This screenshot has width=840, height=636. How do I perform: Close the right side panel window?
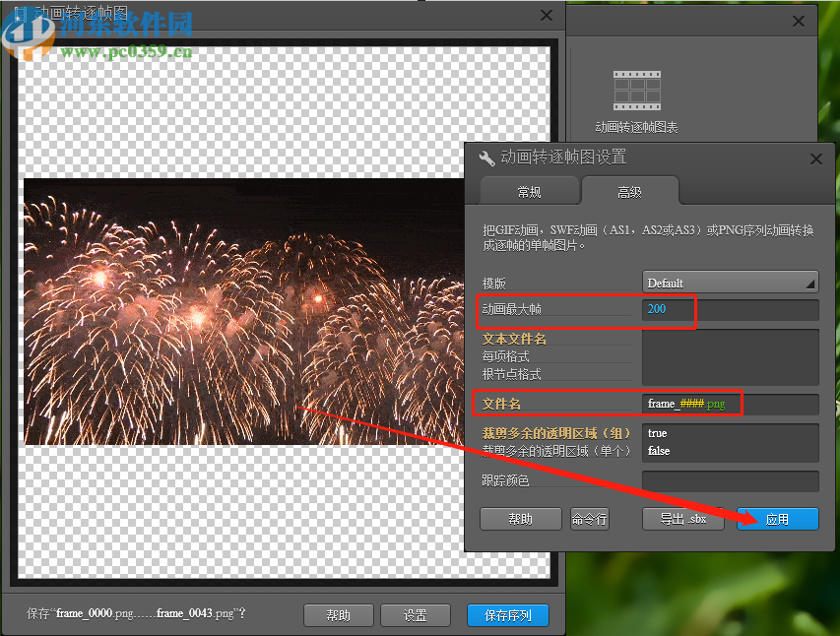[799, 21]
